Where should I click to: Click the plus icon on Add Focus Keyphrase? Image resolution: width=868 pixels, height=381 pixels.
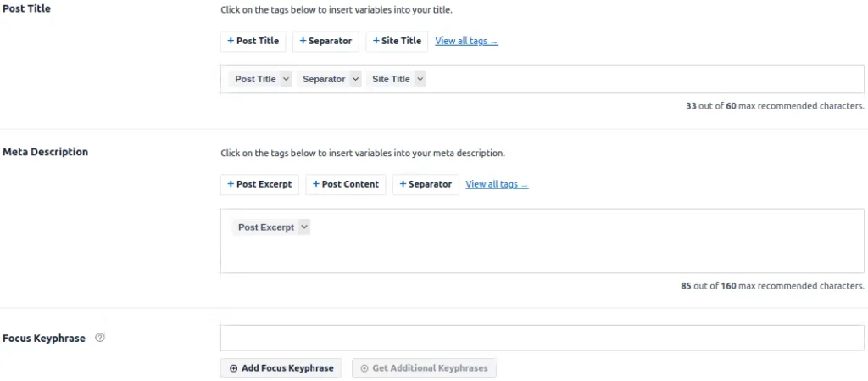234,368
